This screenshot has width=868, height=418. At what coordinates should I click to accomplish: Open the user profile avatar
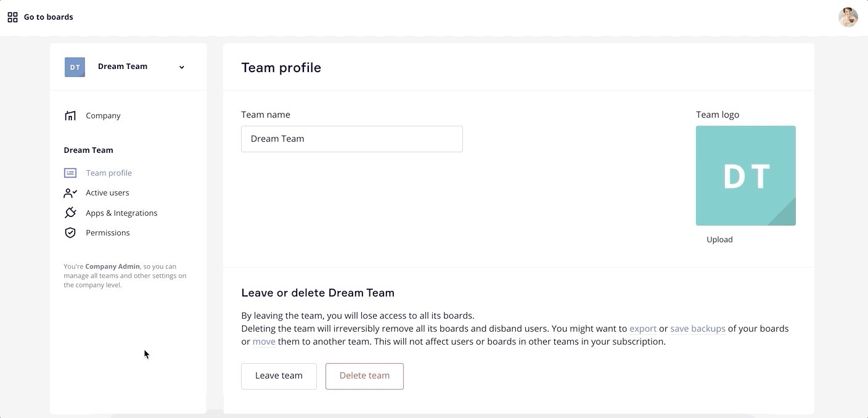coord(848,17)
